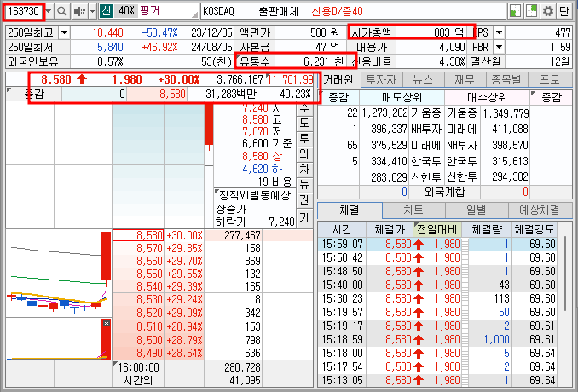Screen dimensions: 578x392
Task: Click the vertical '도' side button
Action: (304, 123)
